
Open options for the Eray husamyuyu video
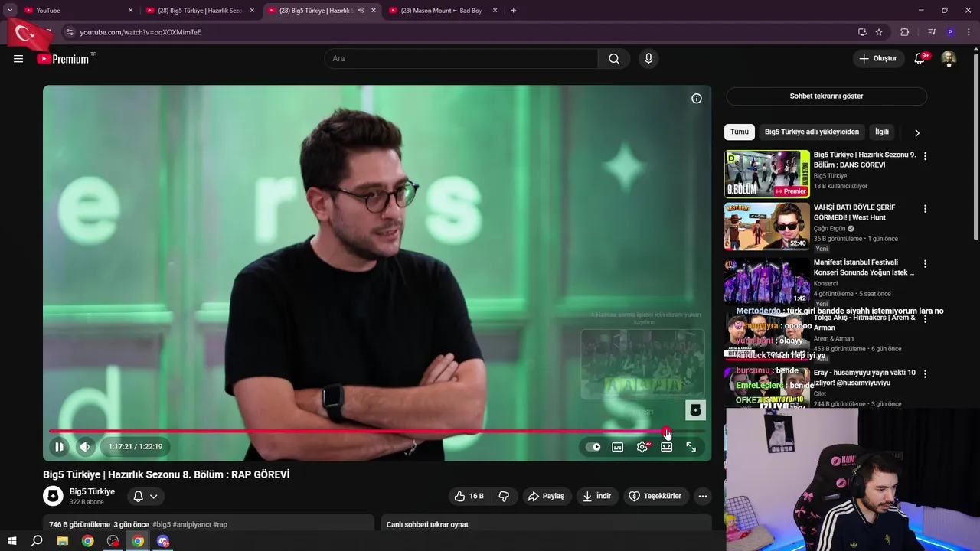pos(925,373)
